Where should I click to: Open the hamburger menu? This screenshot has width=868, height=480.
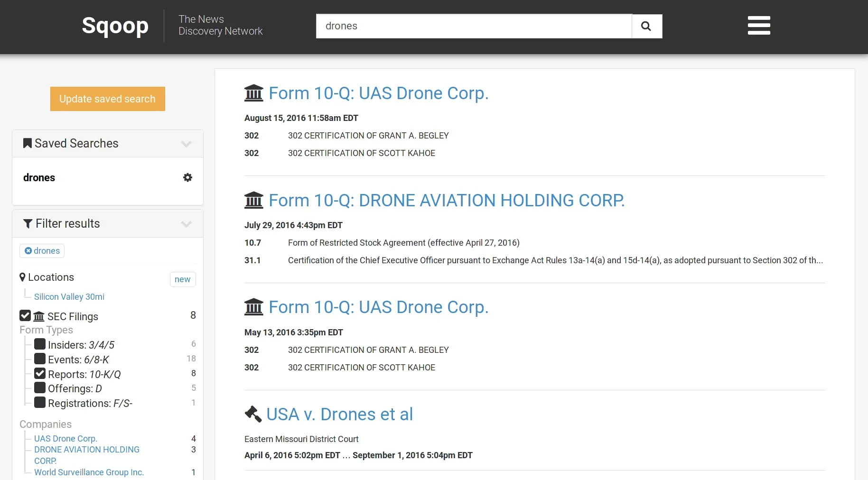coord(758,26)
